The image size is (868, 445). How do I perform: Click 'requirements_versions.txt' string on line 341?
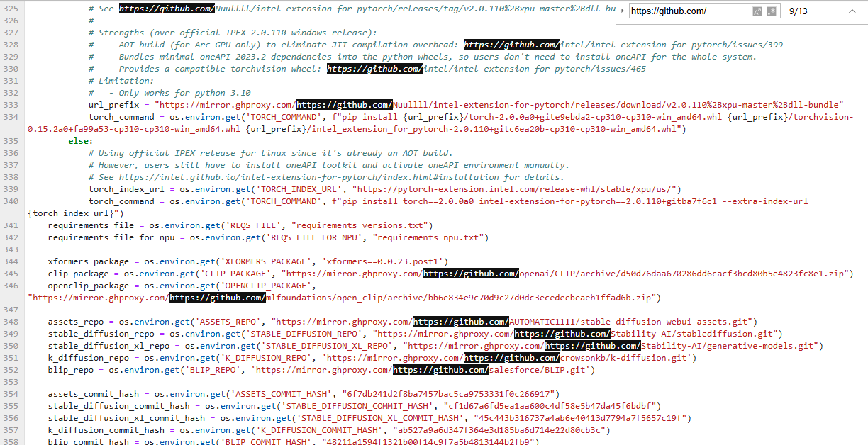tap(360, 225)
